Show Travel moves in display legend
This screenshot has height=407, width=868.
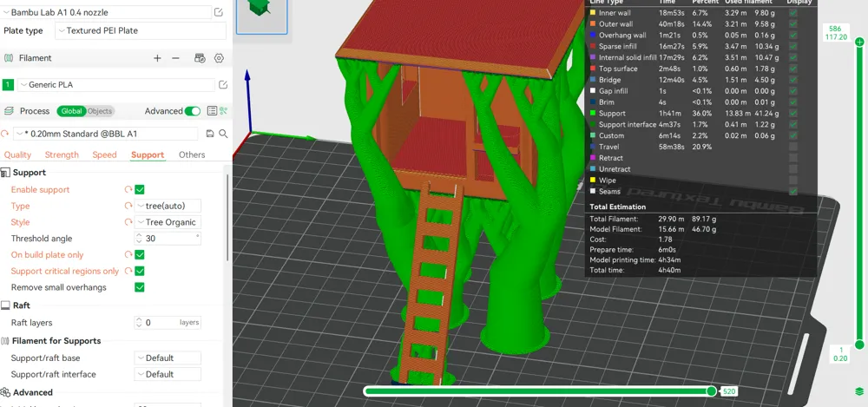click(793, 147)
